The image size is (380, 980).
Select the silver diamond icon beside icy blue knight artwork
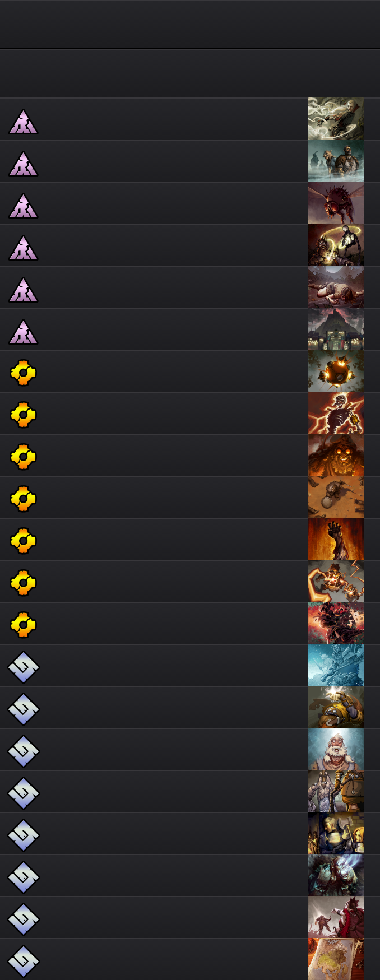point(23,667)
